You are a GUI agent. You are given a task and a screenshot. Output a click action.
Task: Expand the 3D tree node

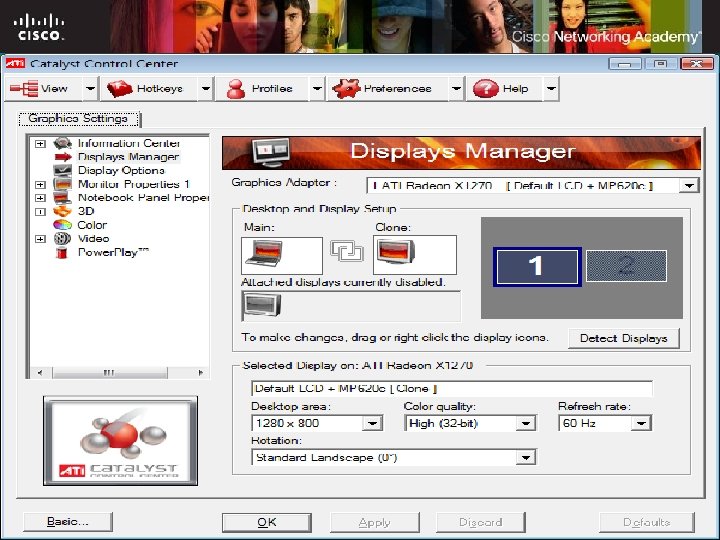(x=40, y=212)
